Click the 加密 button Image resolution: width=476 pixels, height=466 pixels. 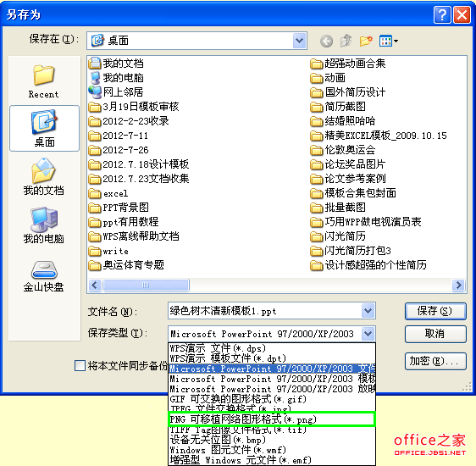click(x=435, y=361)
